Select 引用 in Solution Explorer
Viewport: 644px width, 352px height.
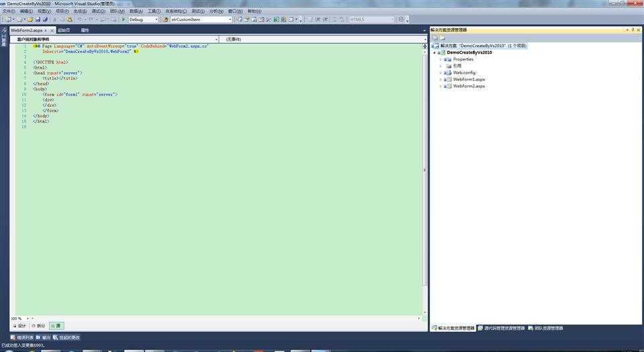tap(457, 66)
